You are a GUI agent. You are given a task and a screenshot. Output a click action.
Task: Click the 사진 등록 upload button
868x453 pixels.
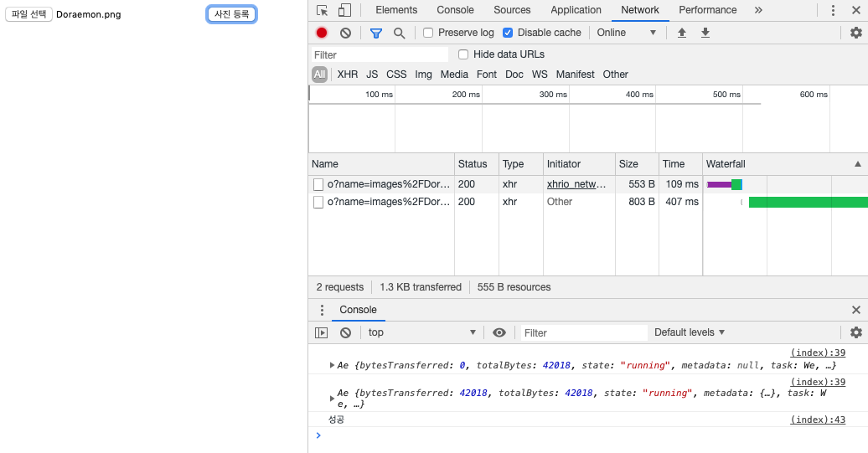(x=232, y=14)
